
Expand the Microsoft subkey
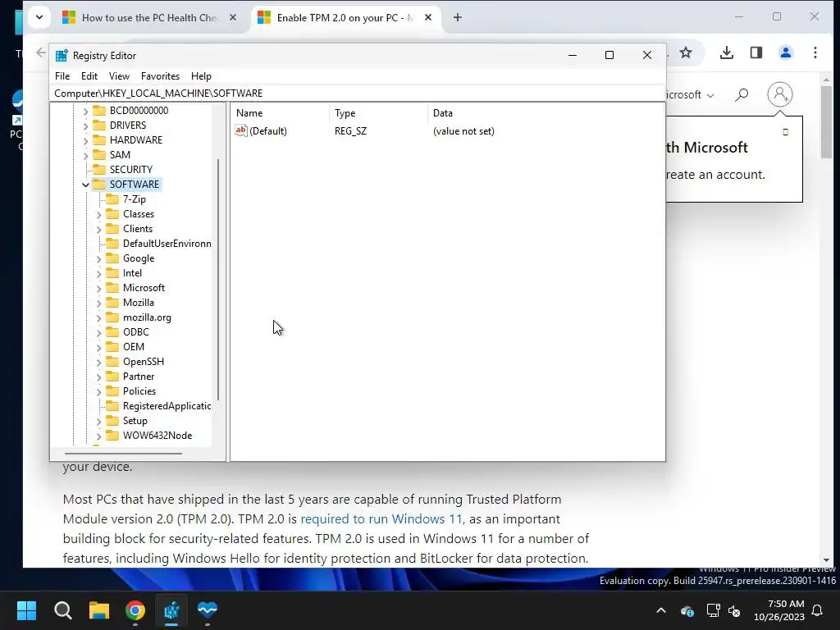pos(99,288)
